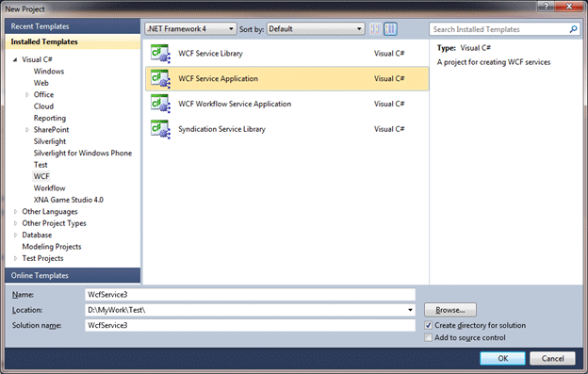Select the Web category
This screenshot has width=588, height=374.
click(41, 83)
